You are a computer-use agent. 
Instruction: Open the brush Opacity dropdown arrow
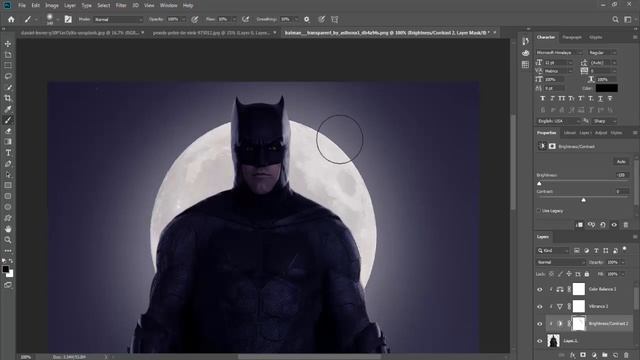point(183,19)
